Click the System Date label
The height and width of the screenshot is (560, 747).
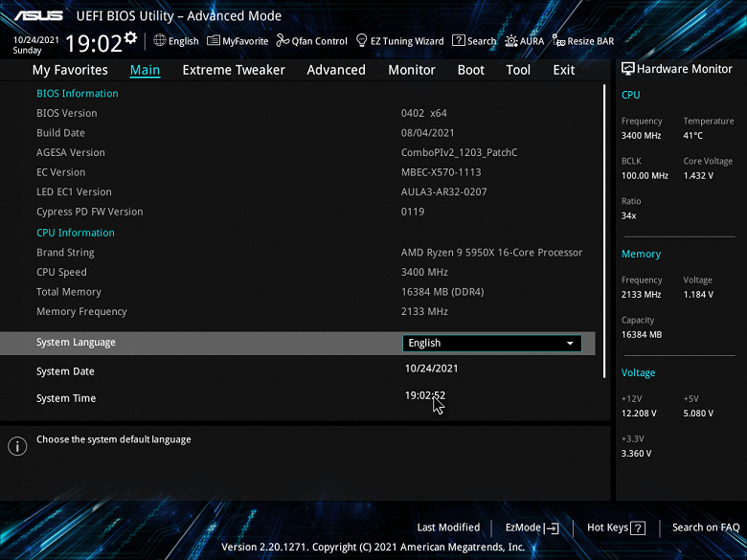[x=65, y=371]
